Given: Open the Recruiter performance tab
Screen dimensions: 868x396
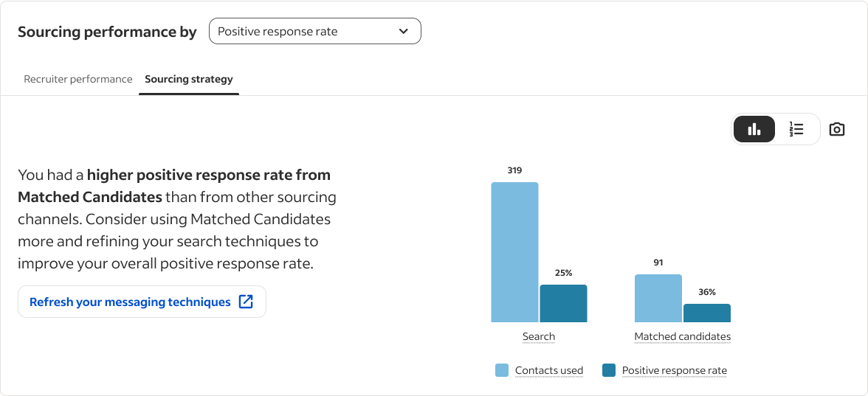Looking at the screenshot, I should click(78, 79).
